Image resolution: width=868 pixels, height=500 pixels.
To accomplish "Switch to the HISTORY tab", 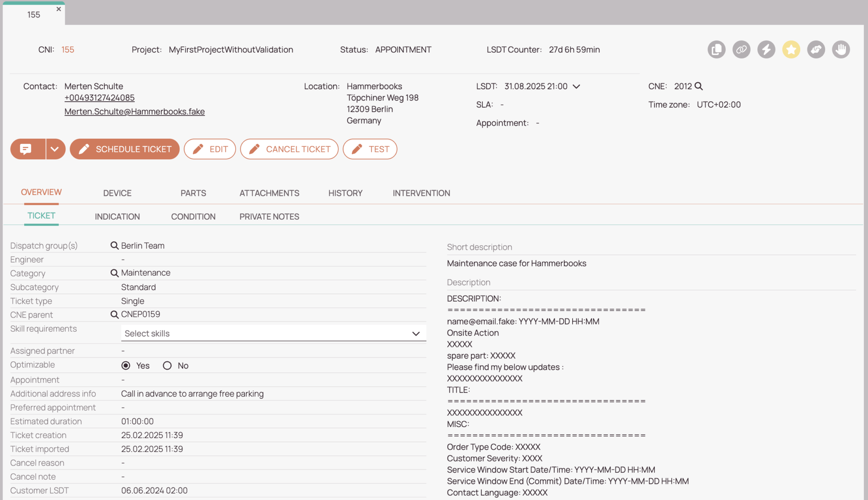I will (345, 193).
